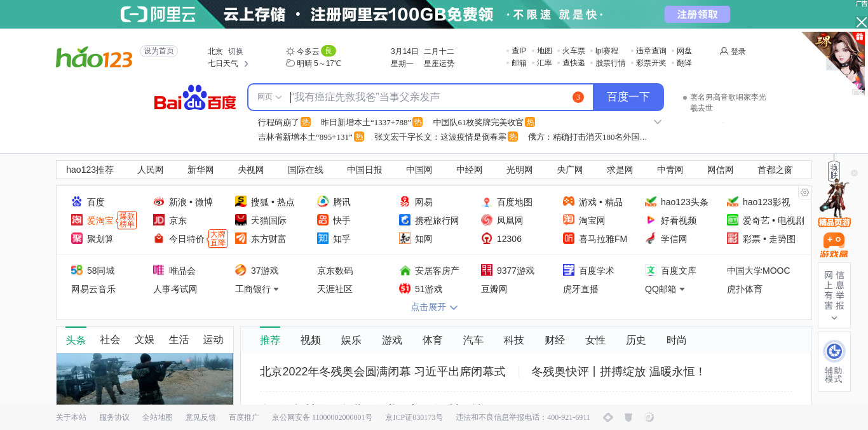Image resolution: width=868 pixels, height=430 pixels.
Task: Select the 社会 news tab
Action: tap(110, 340)
